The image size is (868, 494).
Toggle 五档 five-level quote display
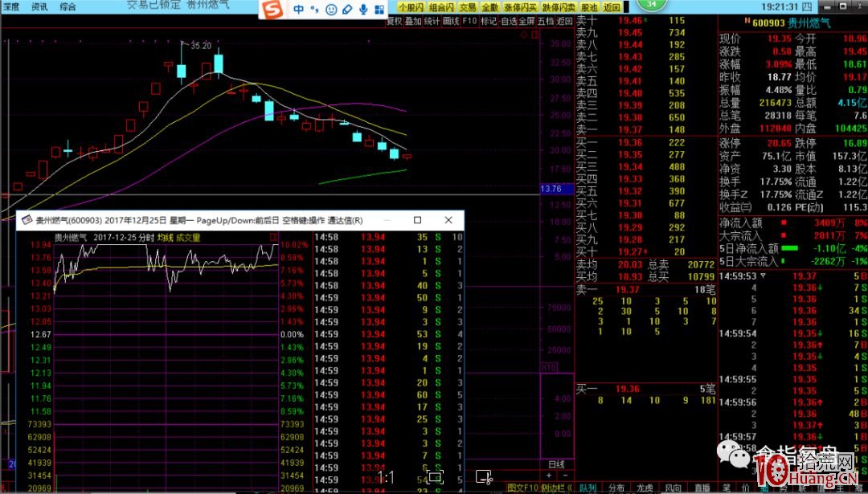(x=546, y=21)
